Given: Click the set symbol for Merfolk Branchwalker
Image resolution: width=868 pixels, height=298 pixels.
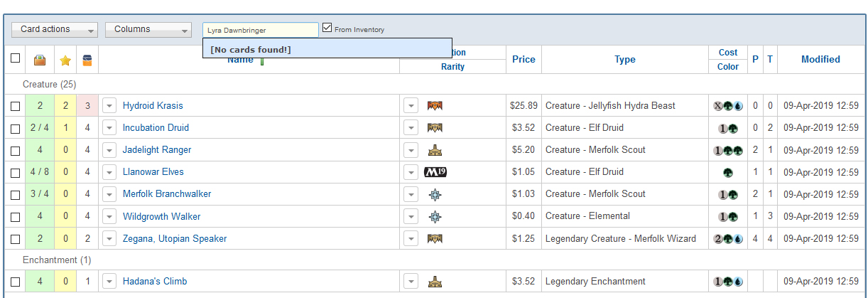Looking at the screenshot, I should coord(435,194).
